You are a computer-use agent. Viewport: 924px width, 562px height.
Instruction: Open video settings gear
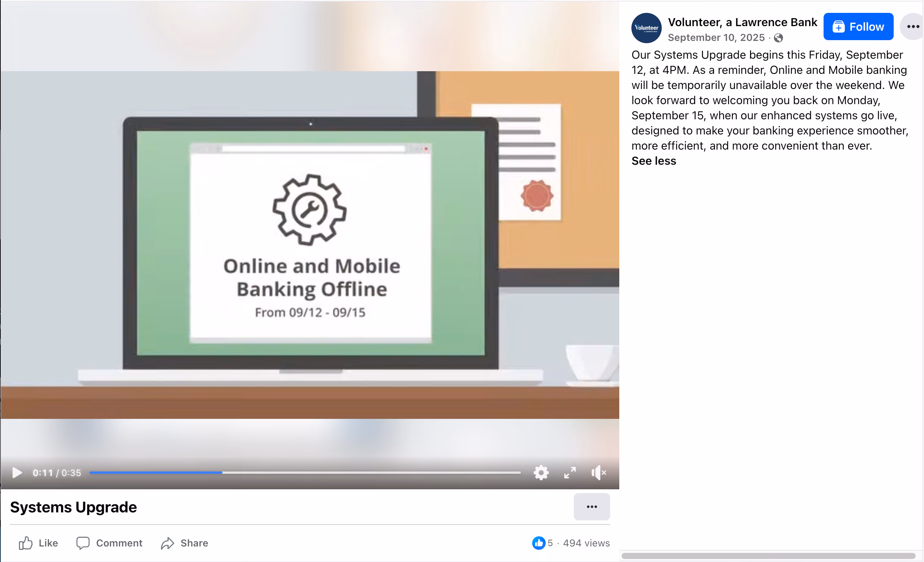pyautogui.click(x=541, y=473)
